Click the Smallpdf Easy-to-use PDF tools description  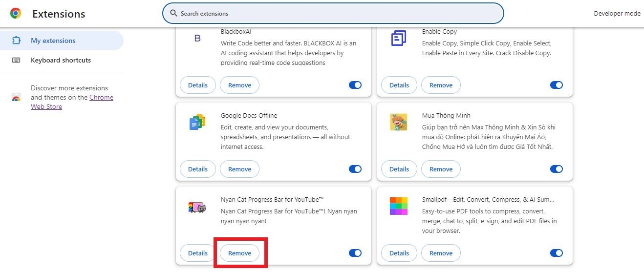tap(490, 221)
